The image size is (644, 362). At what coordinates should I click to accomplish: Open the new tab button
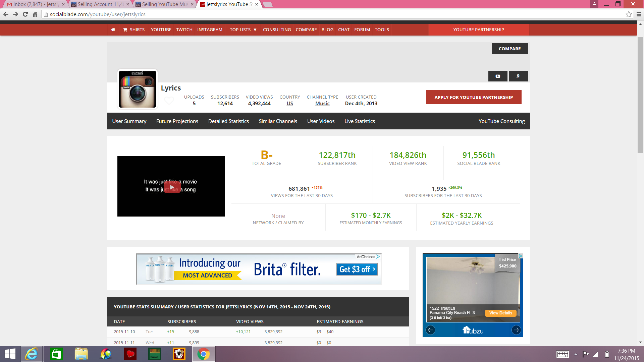point(267,4)
